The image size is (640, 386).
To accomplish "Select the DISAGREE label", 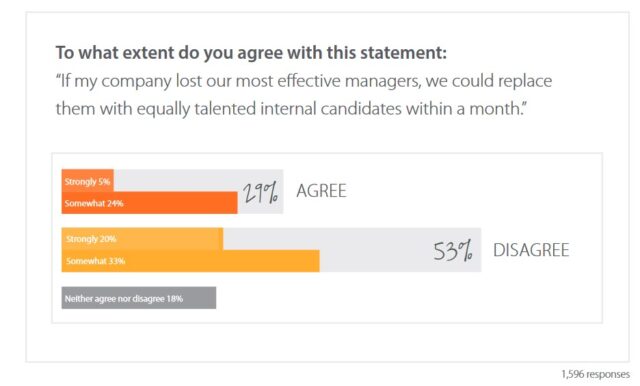I will 531,250.
